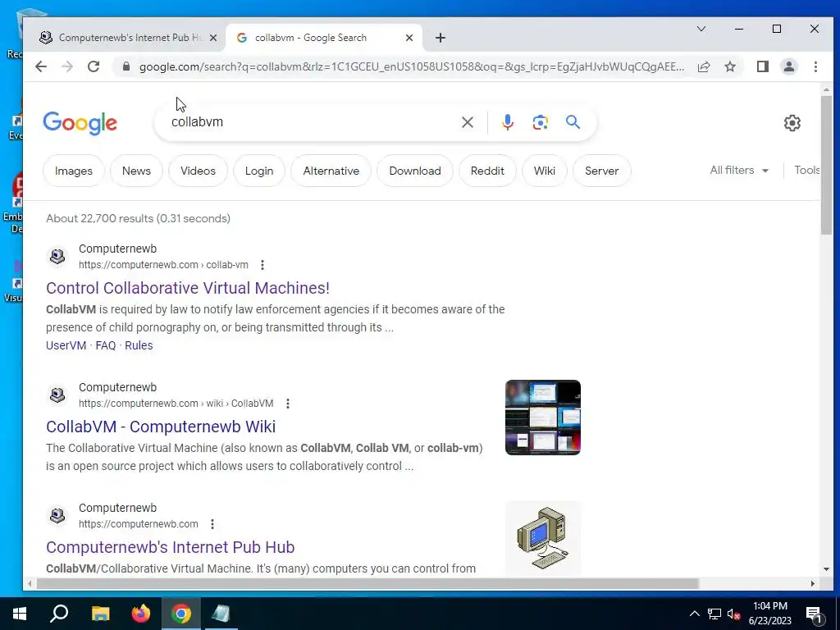Open the Windows Start menu

(20, 614)
